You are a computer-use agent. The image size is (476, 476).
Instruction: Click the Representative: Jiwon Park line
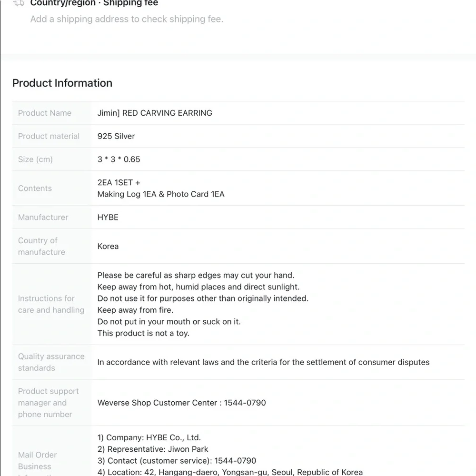[153, 449]
